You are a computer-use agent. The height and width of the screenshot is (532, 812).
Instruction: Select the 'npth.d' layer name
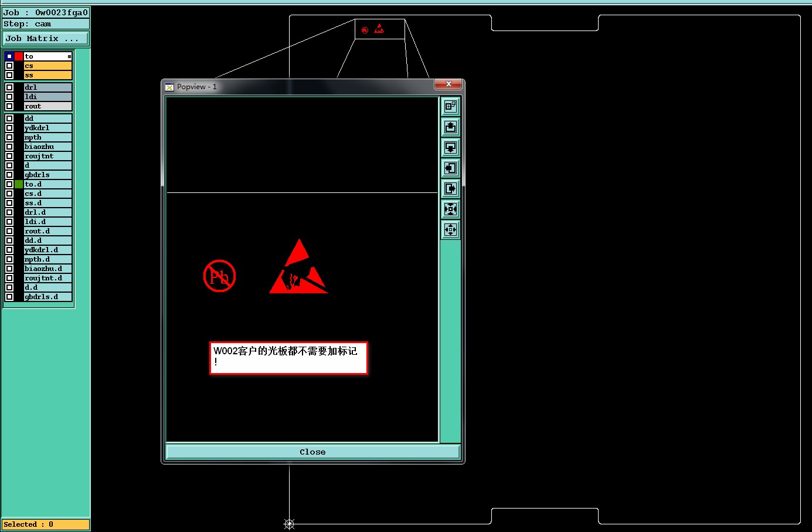coord(47,259)
